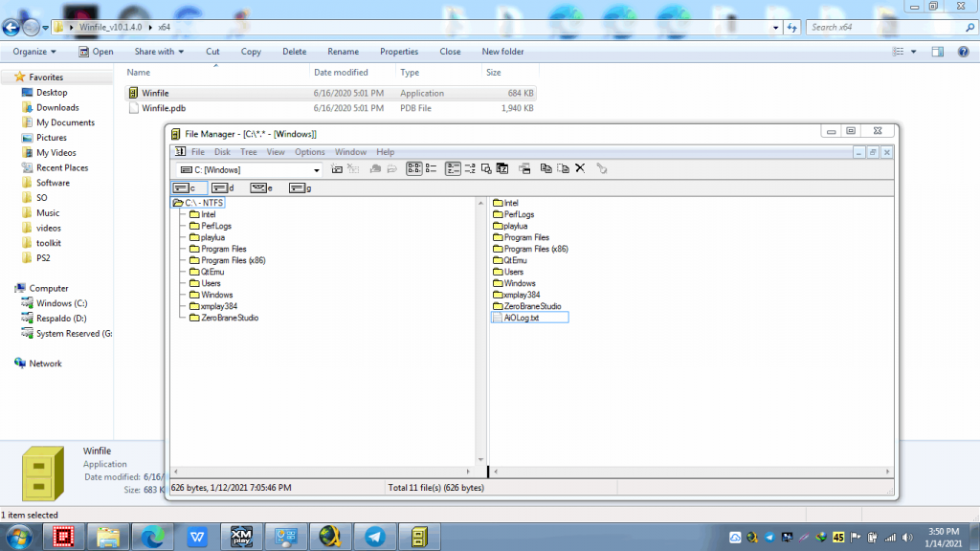980x551 pixels.
Task: Click Connect Network Drive in File Manager toolbar
Action: coord(337,168)
